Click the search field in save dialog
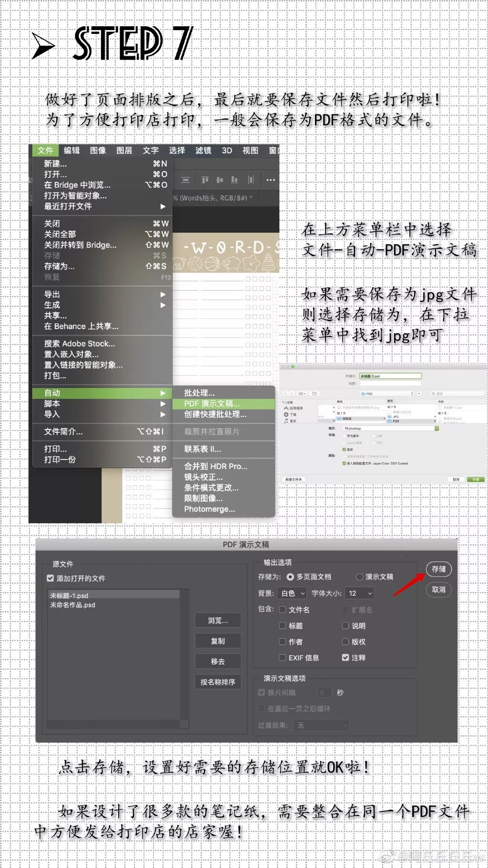 tap(457, 394)
